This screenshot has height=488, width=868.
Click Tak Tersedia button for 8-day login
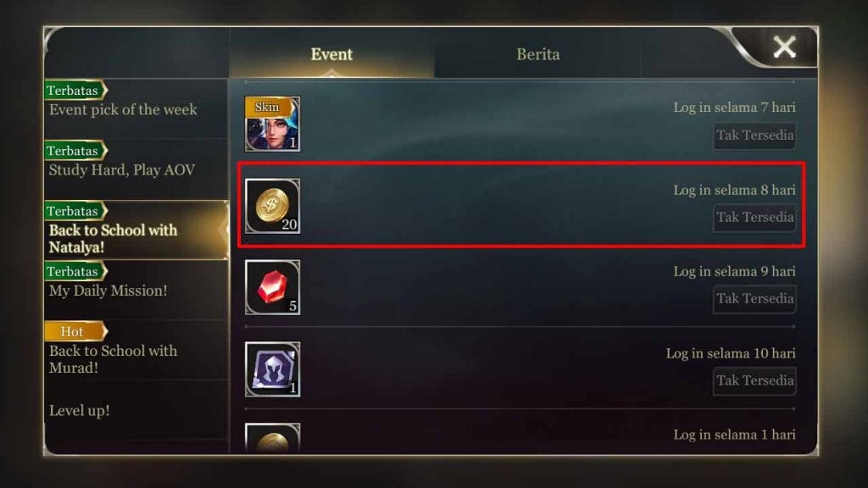click(754, 218)
